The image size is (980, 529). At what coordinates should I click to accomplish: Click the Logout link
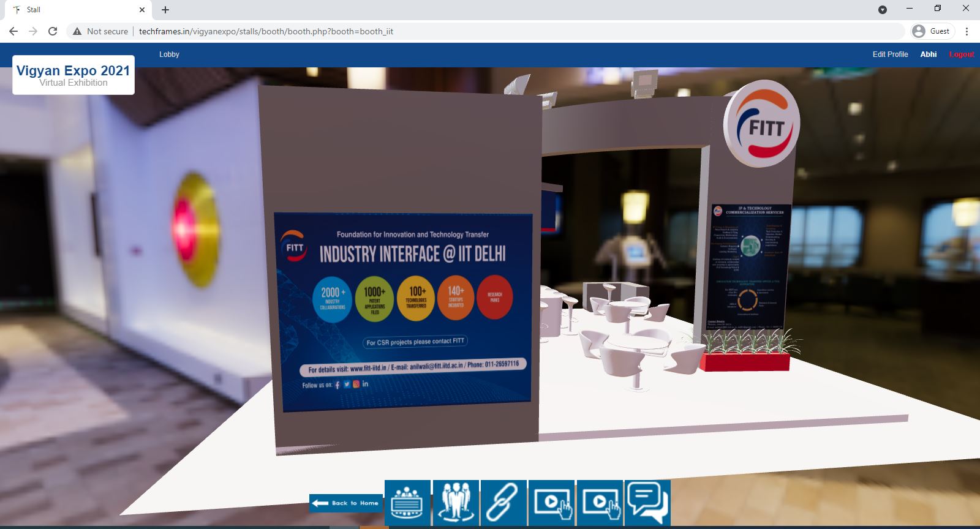tap(961, 54)
